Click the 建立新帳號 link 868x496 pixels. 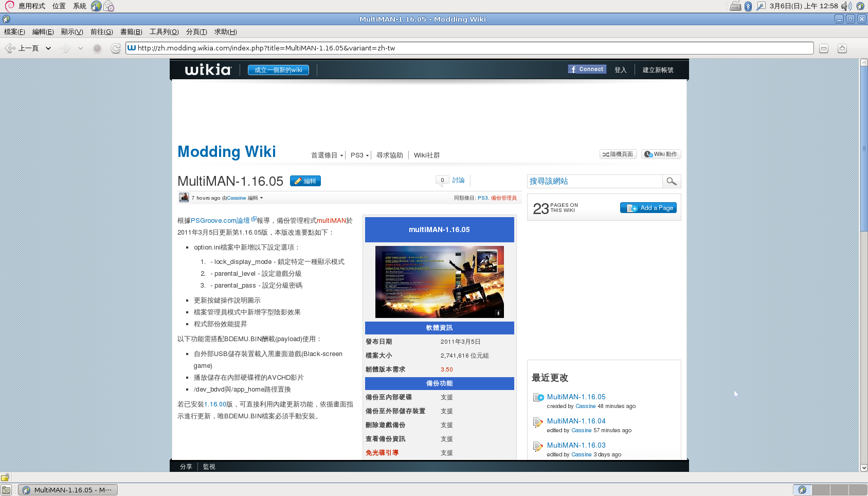point(658,70)
